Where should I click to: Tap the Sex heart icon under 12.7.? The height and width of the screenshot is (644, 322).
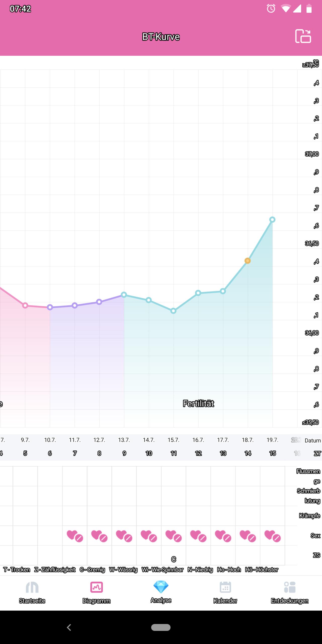pyautogui.click(x=99, y=536)
